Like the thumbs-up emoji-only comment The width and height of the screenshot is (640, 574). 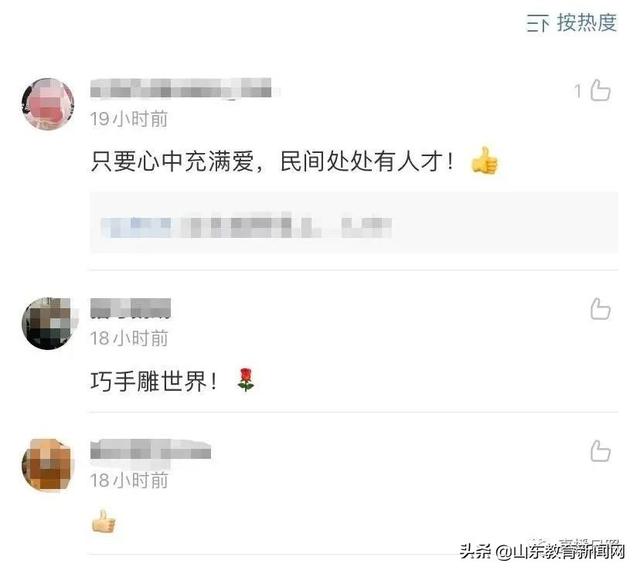pos(600,451)
